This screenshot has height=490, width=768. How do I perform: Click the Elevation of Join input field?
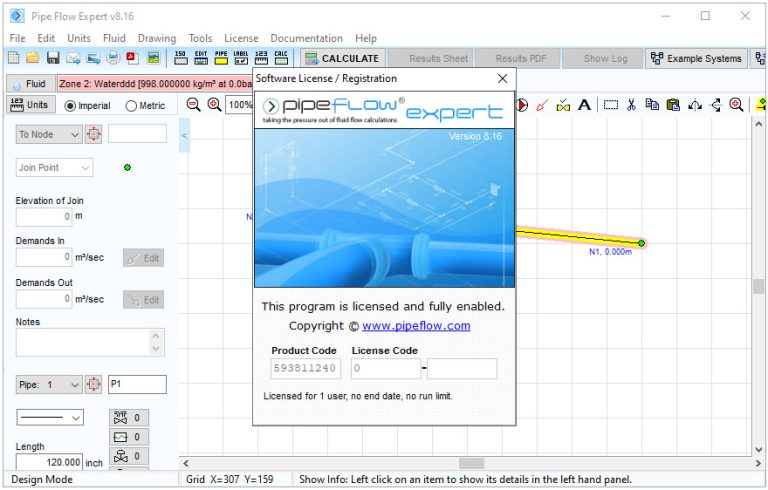click(x=44, y=217)
